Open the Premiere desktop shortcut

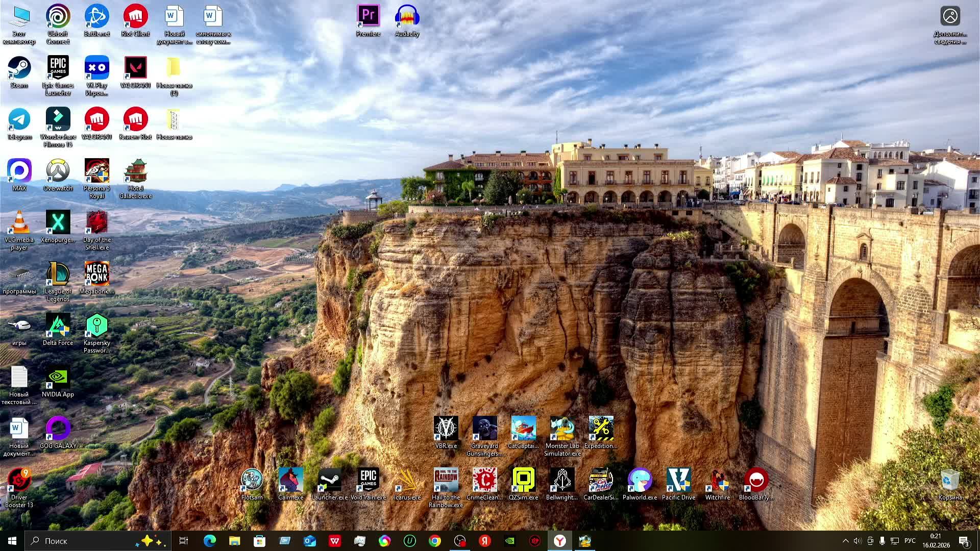(x=368, y=17)
